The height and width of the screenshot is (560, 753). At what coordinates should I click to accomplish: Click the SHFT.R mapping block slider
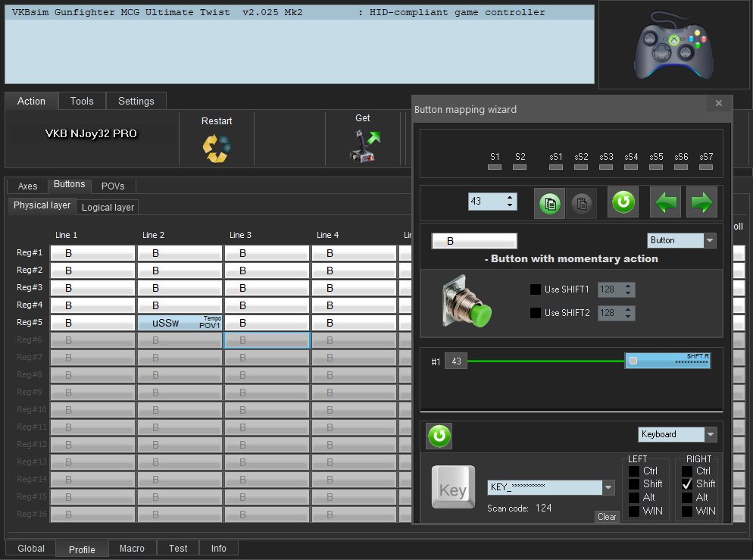[x=667, y=361]
